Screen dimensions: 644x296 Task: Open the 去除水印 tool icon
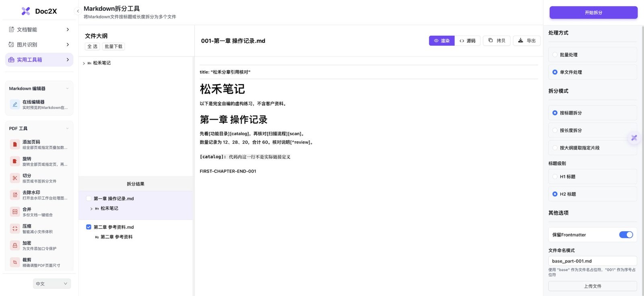tap(15, 195)
